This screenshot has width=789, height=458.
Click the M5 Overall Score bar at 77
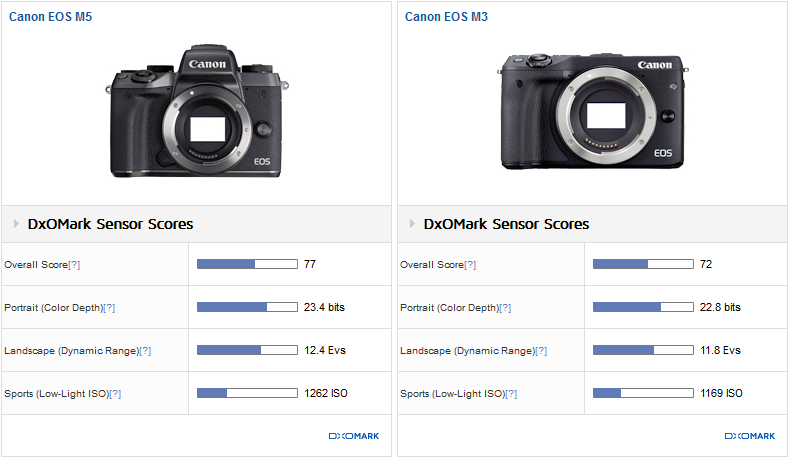tap(247, 264)
